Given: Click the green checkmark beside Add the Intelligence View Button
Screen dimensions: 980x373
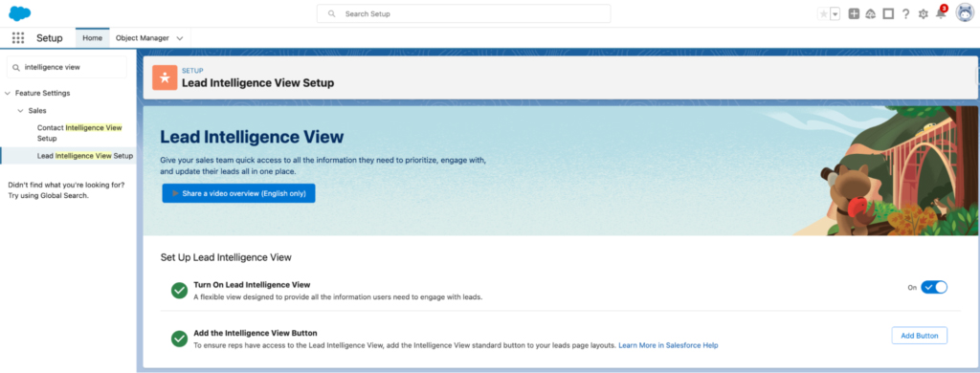Looking at the screenshot, I should 179,339.
